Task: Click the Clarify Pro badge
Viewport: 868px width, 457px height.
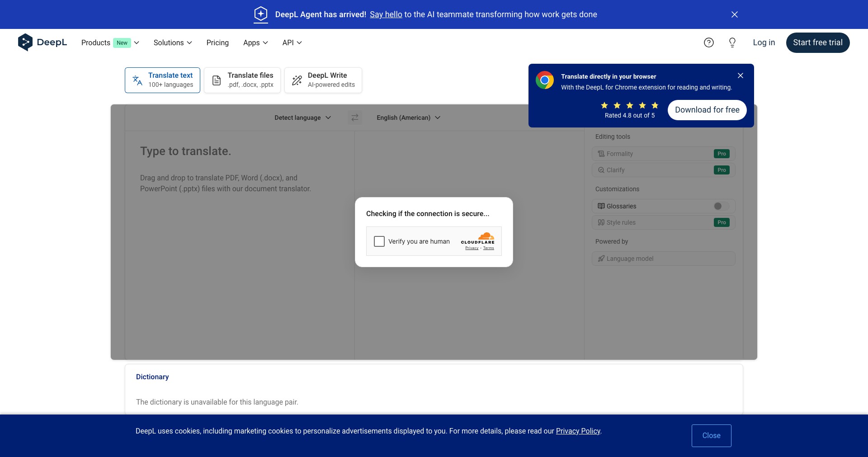Action: coord(722,170)
